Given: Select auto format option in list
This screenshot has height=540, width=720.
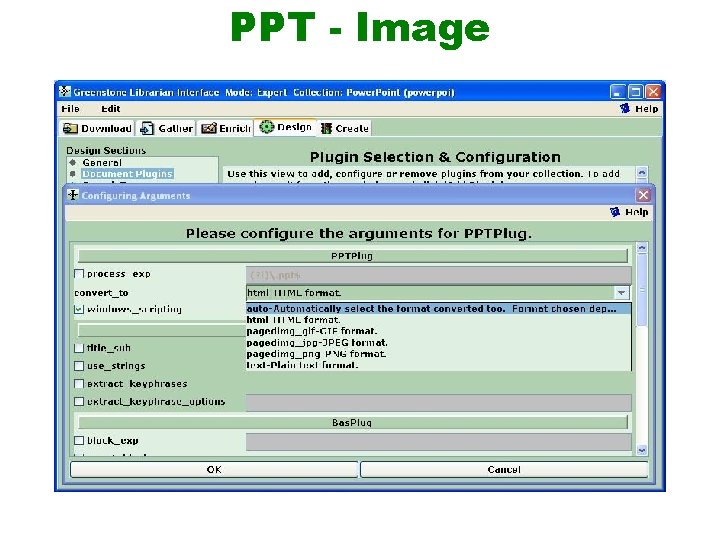Looking at the screenshot, I should tap(438, 309).
